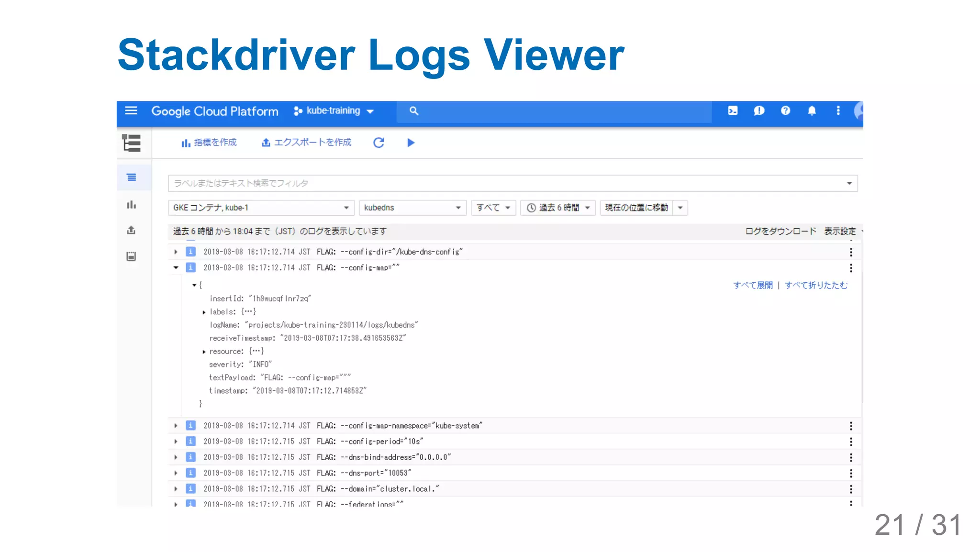Click the severity value INFO

pos(260,364)
